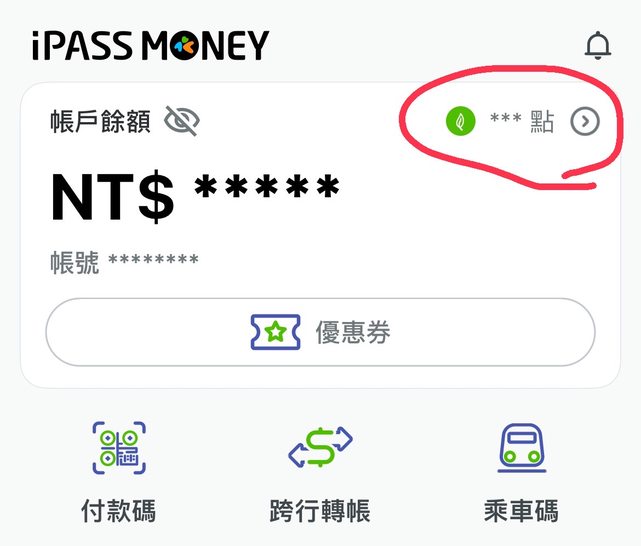Open the 乘車碼 train icon
The width and height of the screenshot is (641, 546).
coord(522,448)
